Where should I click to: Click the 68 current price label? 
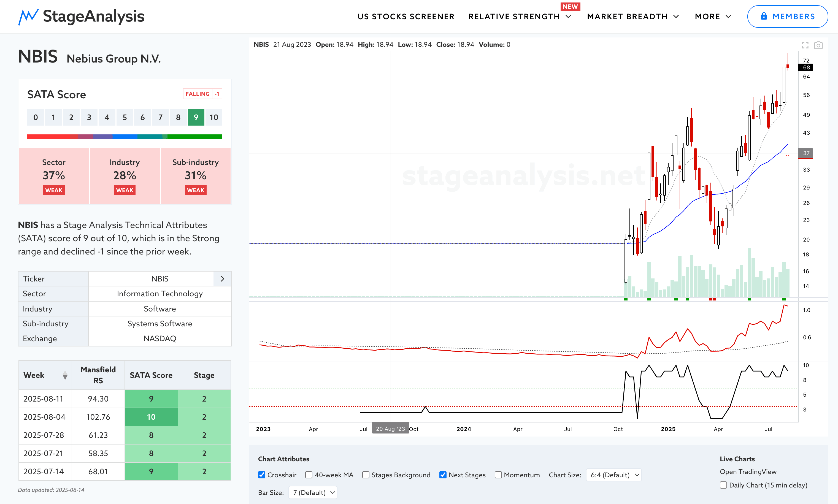[806, 67]
